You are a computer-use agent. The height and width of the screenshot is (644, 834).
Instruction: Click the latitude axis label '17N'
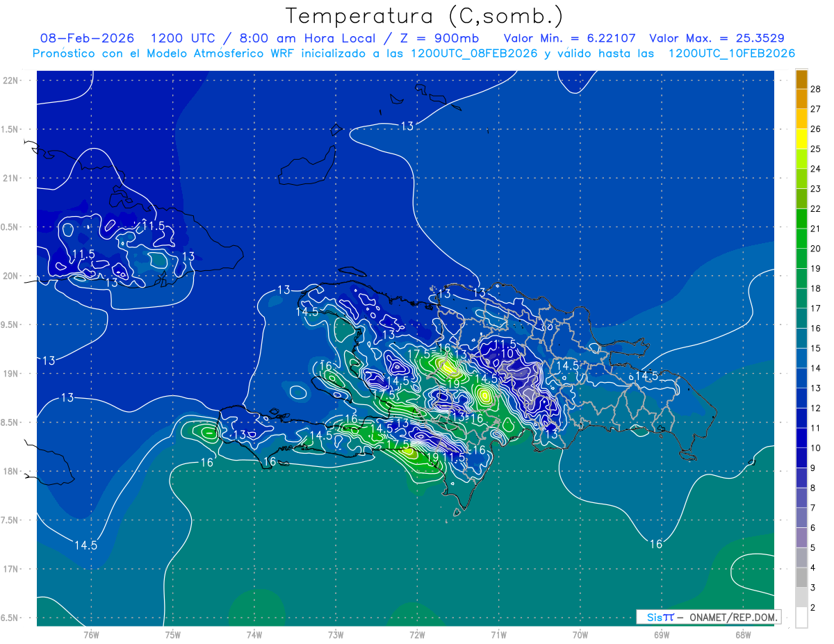pyautogui.click(x=11, y=569)
